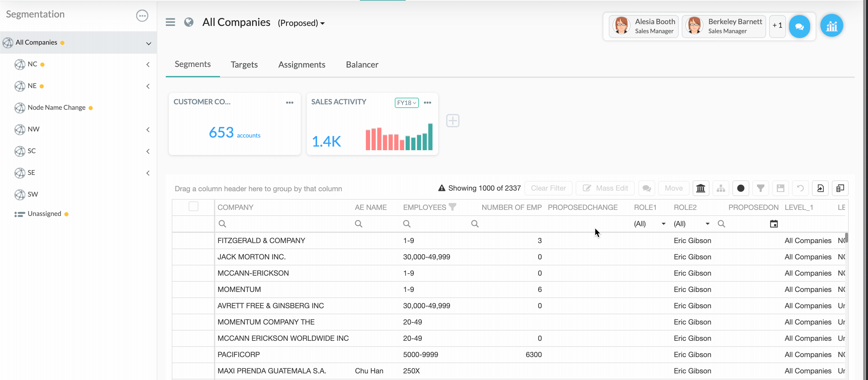The height and width of the screenshot is (380, 868).
Task: Open the ROLE1 (All) filter dropdown
Action: pyautogui.click(x=649, y=223)
